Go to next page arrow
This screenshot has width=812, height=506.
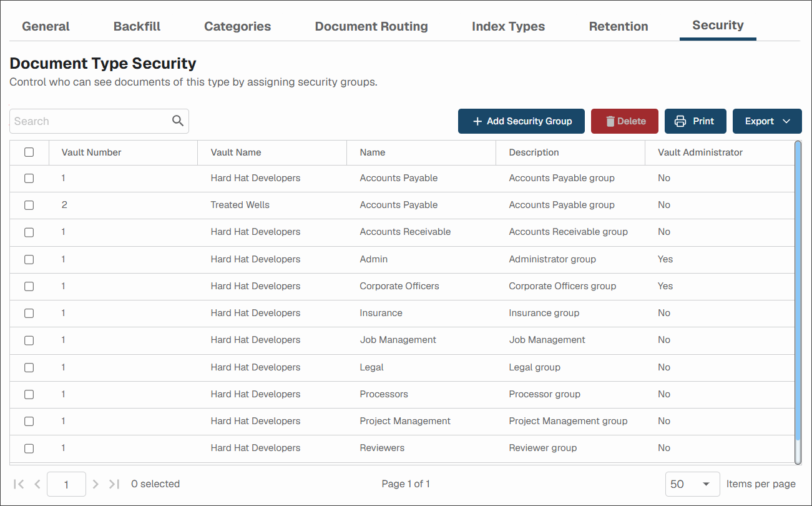pyautogui.click(x=95, y=484)
